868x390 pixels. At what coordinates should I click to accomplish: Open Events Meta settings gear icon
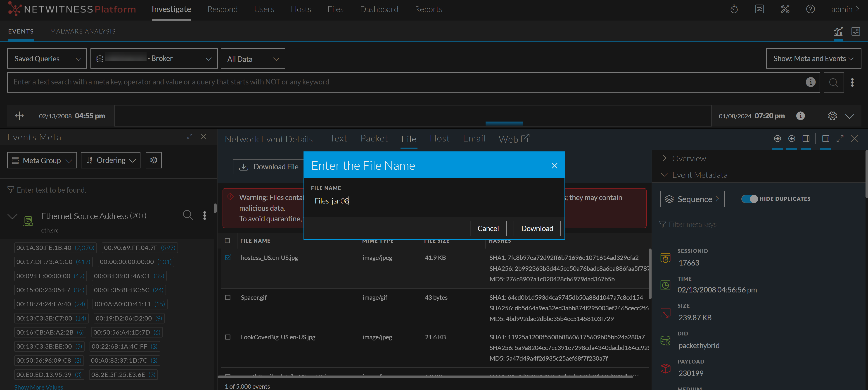pos(154,160)
